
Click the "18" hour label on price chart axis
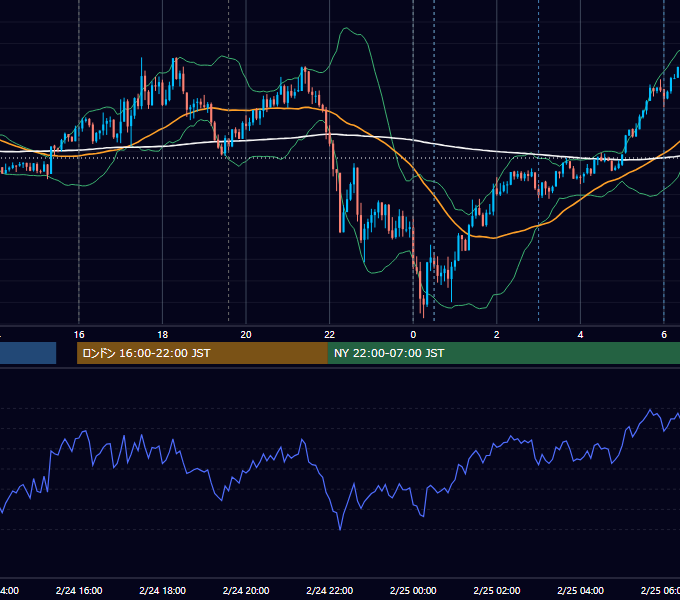163,335
